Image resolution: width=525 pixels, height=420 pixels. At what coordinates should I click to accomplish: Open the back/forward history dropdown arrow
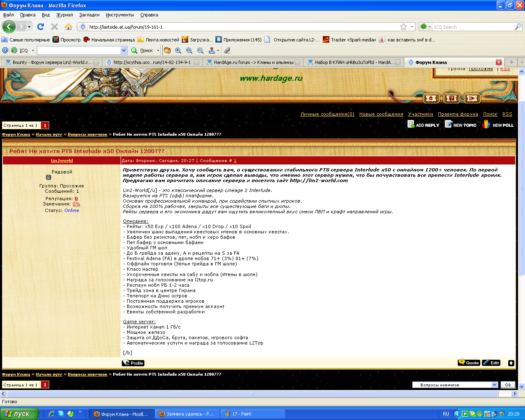coord(29,27)
